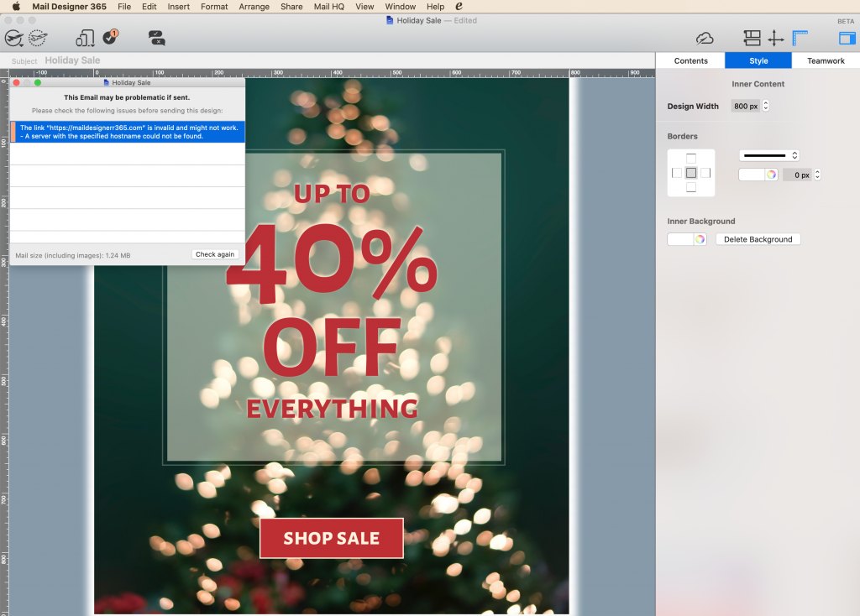This screenshot has height=616, width=860.
Task: Open the Window menu
Action: coord(400,7)
